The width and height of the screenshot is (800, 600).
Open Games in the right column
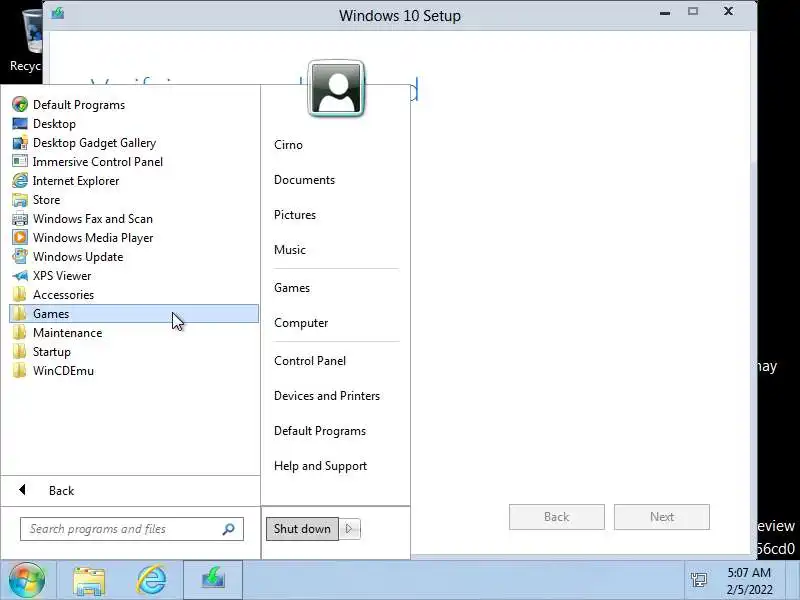point(292,288)
